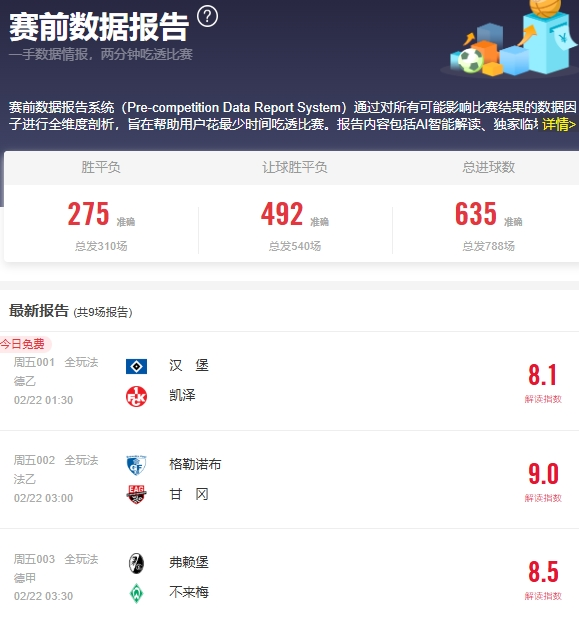Click the Werder Bremen (不来梅) green logo
The height and width of the screenshot is (617, 579).
(136, 593)
